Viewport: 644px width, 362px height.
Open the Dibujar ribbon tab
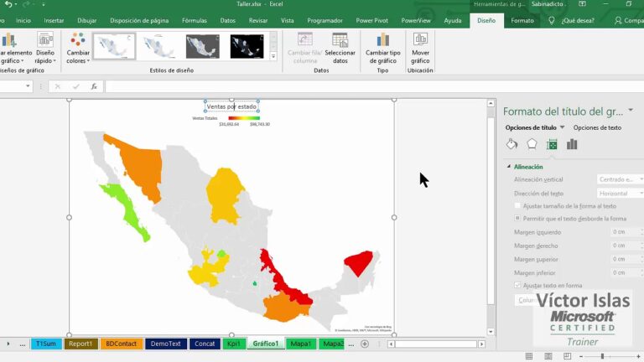(x=87, y=20)
